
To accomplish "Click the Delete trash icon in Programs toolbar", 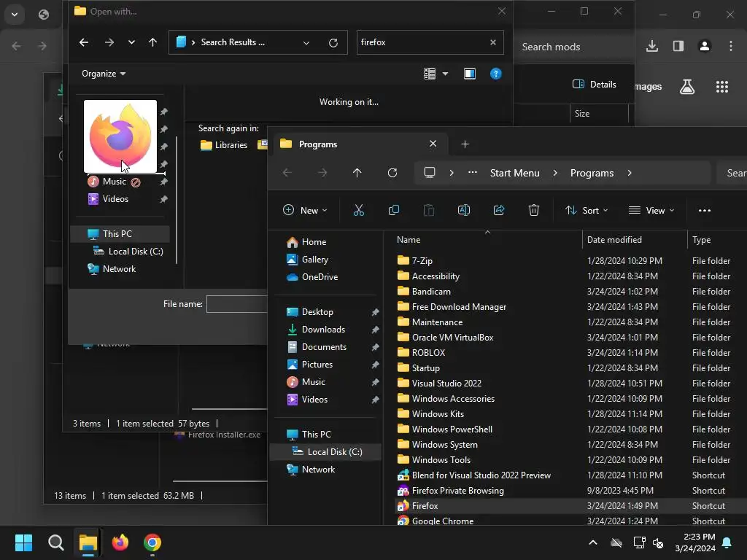I will pos(533,210).
